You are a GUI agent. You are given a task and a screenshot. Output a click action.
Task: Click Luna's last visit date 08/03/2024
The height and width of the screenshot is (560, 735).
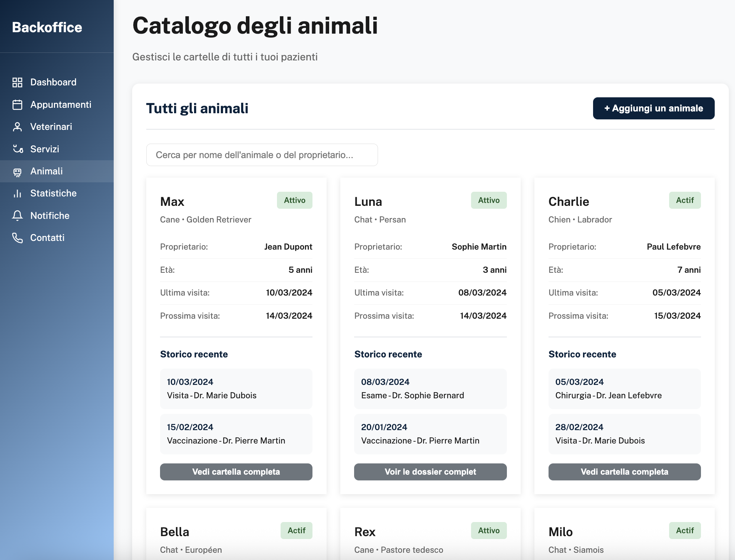(482, 293)
